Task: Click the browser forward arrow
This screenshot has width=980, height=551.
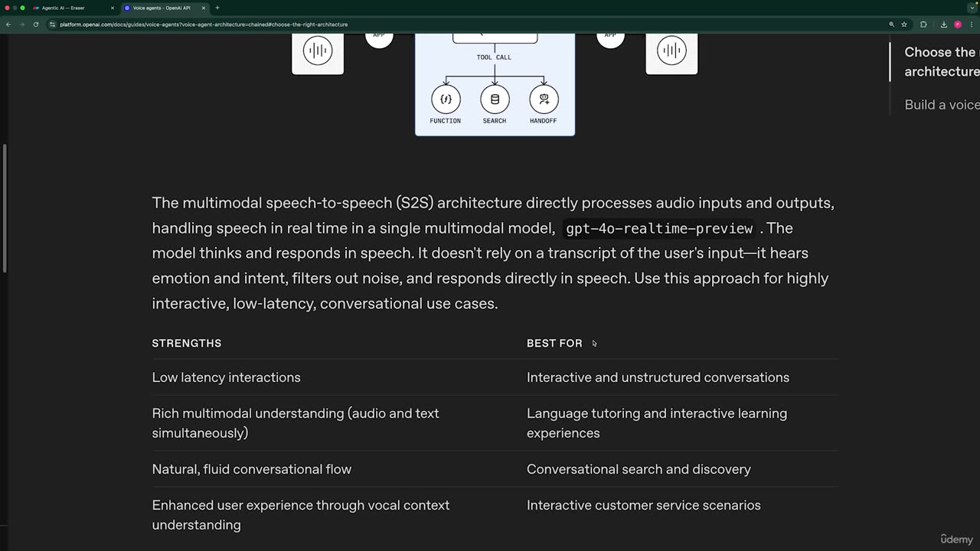Action: pos(21,24)
